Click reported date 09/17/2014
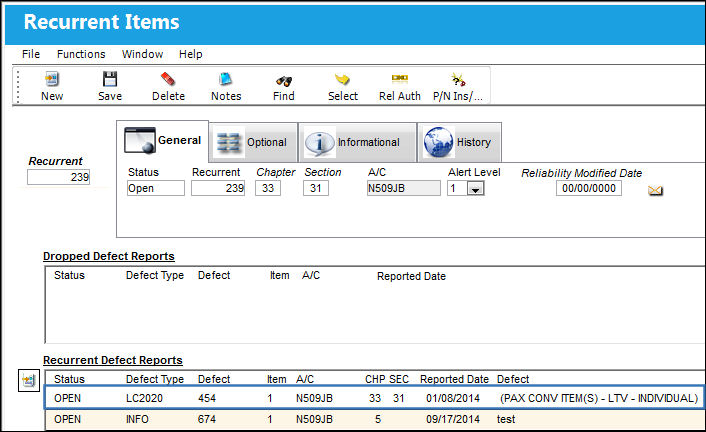Image resolution: width=706 pixels, height=432 pixels. point(453,419)
